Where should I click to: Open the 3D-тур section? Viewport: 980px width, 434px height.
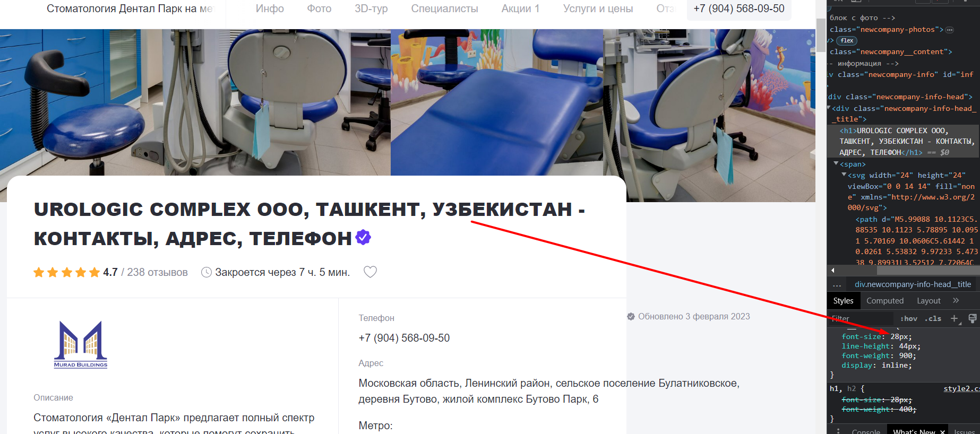pos(371,8)
